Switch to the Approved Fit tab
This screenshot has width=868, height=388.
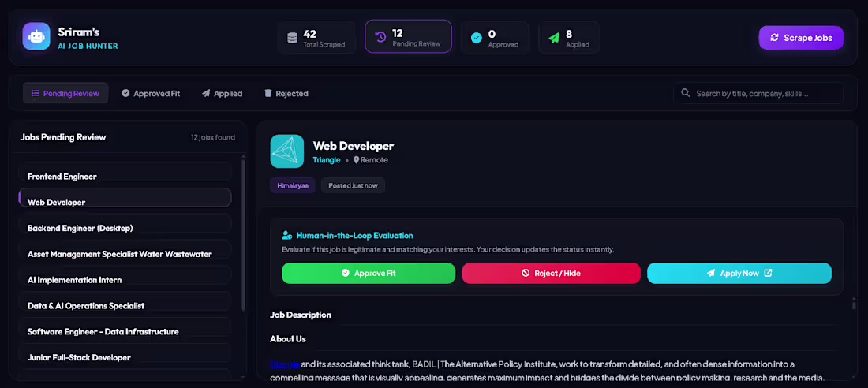(x=152, y=94)
